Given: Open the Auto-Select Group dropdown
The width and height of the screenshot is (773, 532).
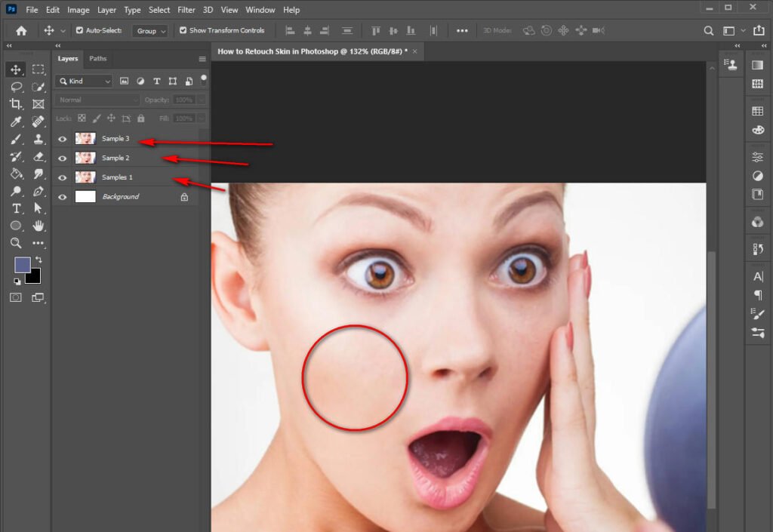Looking at the screenshot, I should click(x=149, y=30).
